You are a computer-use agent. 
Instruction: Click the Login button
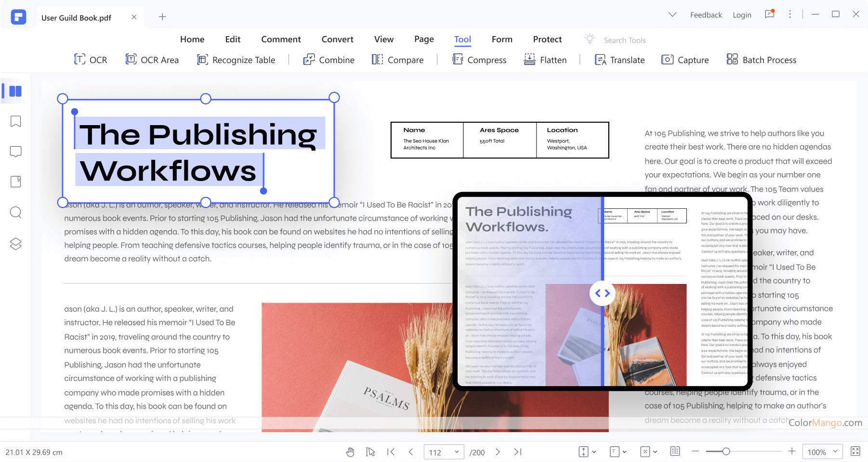tap(742, 15)
